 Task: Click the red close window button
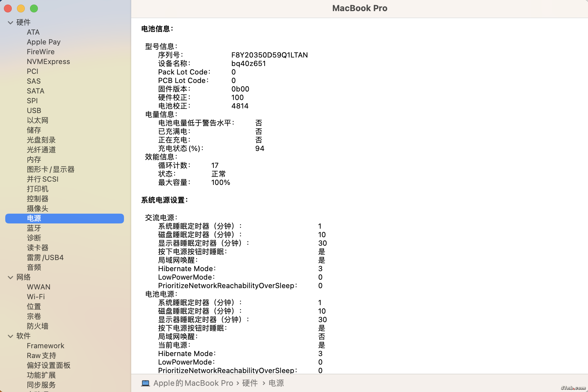(8, 8)
